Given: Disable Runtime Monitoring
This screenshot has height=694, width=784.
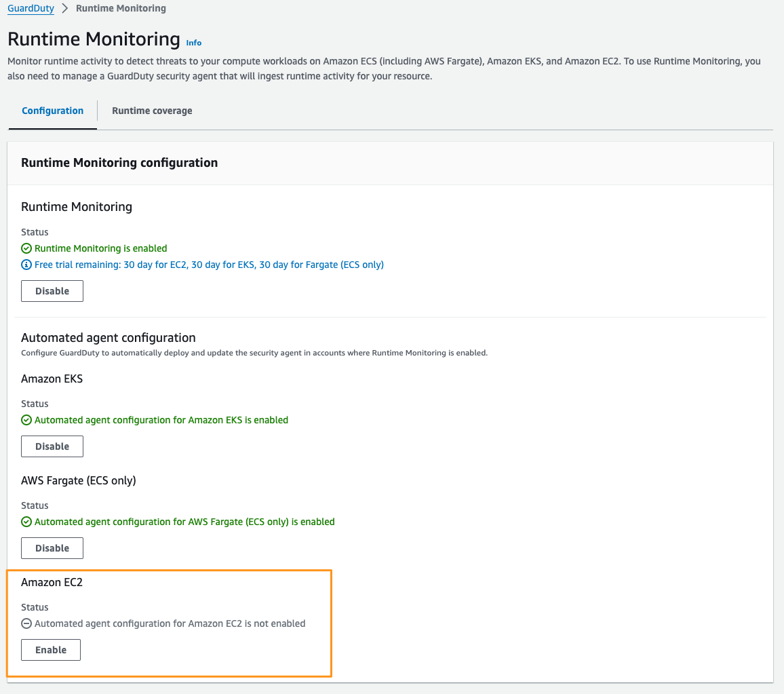Looking at the screenshot, I should click(52, 290).
